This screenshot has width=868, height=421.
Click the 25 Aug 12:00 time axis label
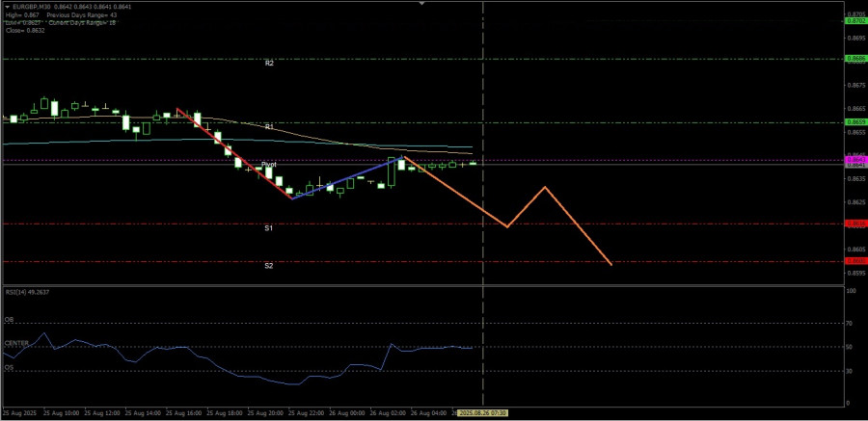pos(103,413)
